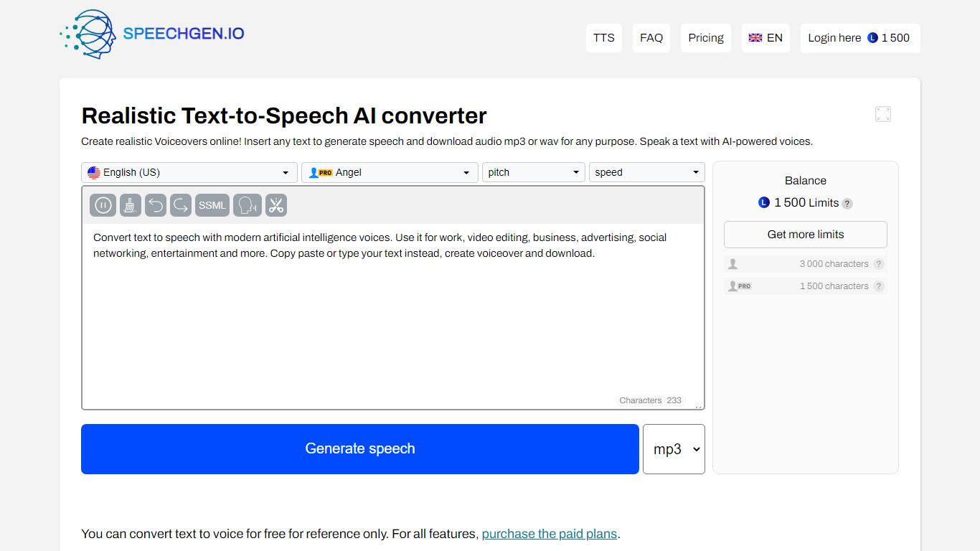Split the text with the scissors icon

pyautogui.click(x=276, y=205)
